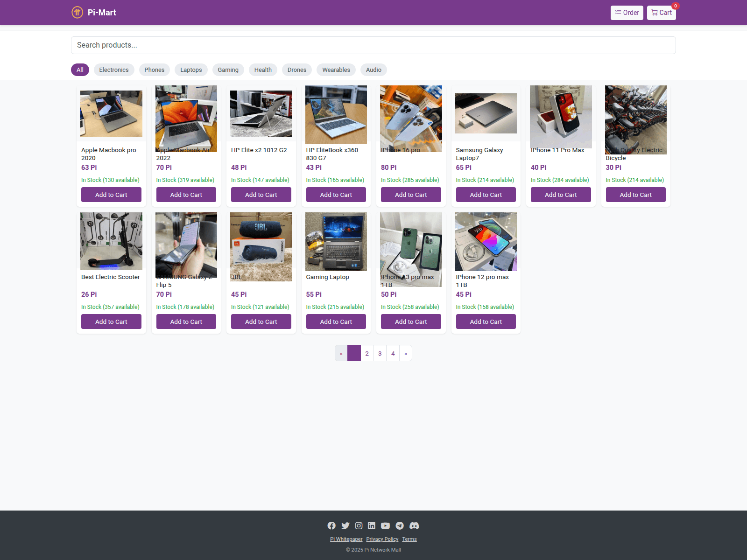The height and width of the screenshot is (560, 747).
Task: Add IPhone 12 pro max 1TB to cart
Action: (x=486, y=322)
